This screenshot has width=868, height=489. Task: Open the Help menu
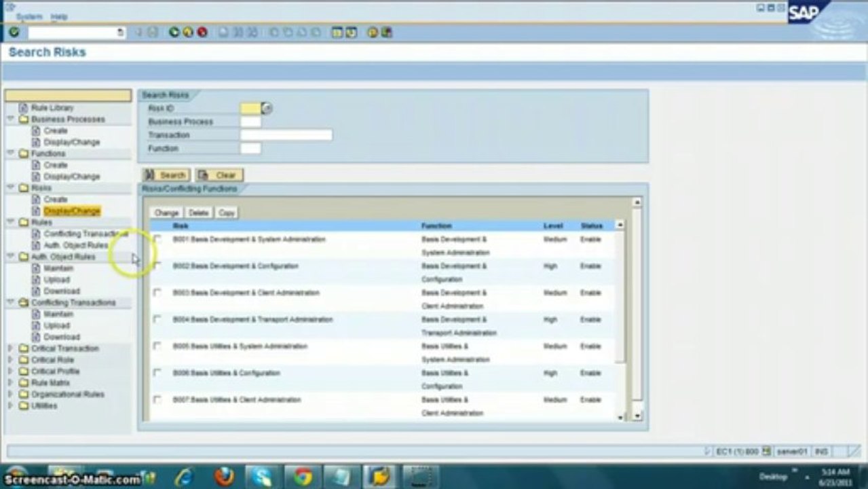coord(59,16)
